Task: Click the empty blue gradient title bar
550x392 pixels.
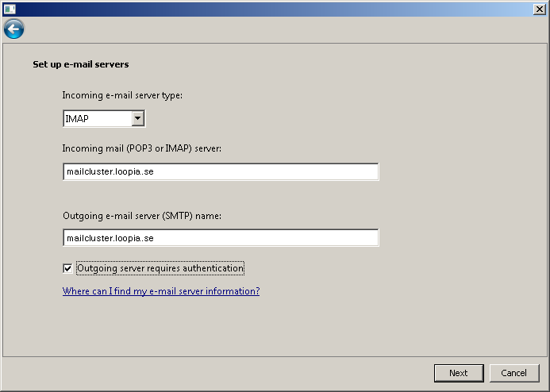Action: point(274,9)
